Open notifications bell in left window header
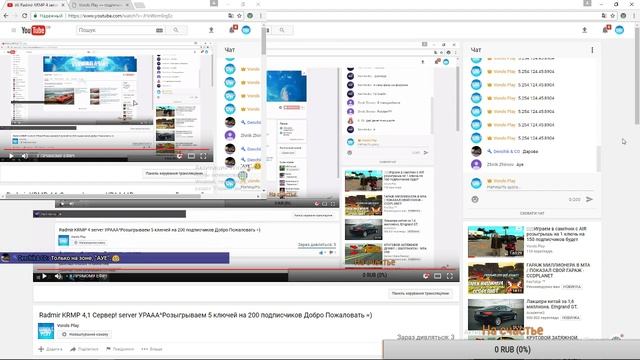Viewport: 640px width, 360px height. point(233,29)
